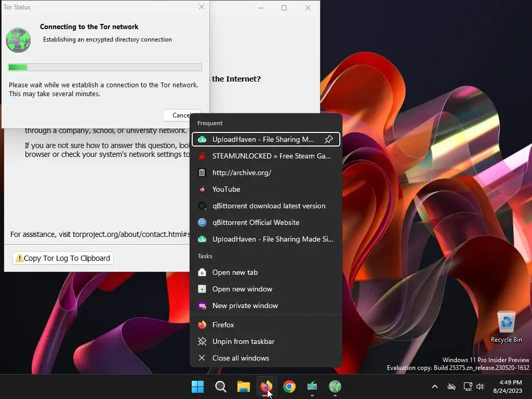This screenshot has width=532, height=399.
Task: Open http://archive.org/ from frequent list
Action: point(266,172)
